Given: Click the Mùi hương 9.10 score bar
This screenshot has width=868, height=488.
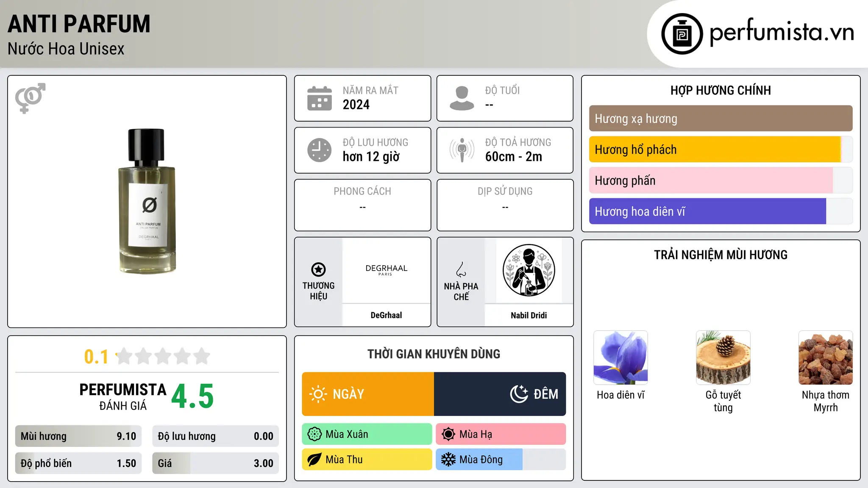Looking at the screenshot, I should click(x=78, y=436).
